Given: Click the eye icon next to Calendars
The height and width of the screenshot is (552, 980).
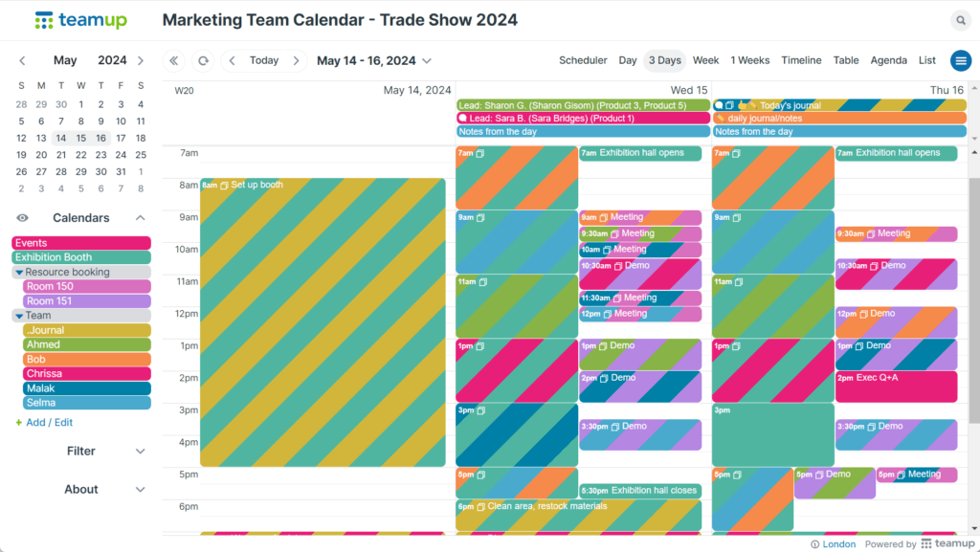Looking at the screenshot, I should (x=21, y=217).
